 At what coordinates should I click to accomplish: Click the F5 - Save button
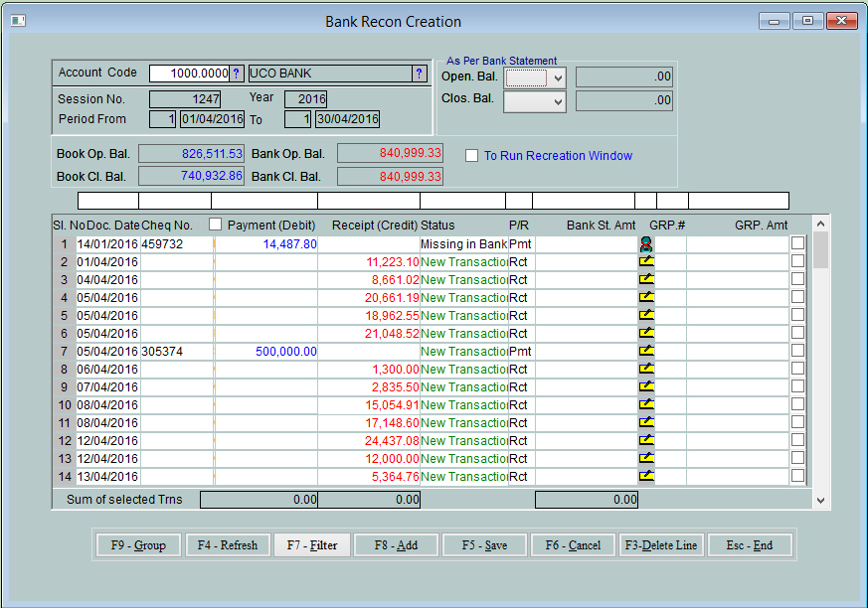coord(483,545)
